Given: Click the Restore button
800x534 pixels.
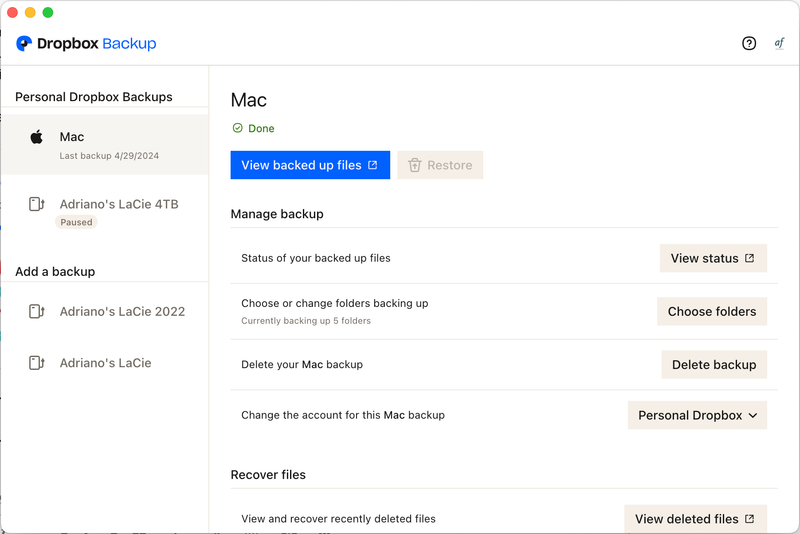Looking at the screenshot, I should point(440,165).
